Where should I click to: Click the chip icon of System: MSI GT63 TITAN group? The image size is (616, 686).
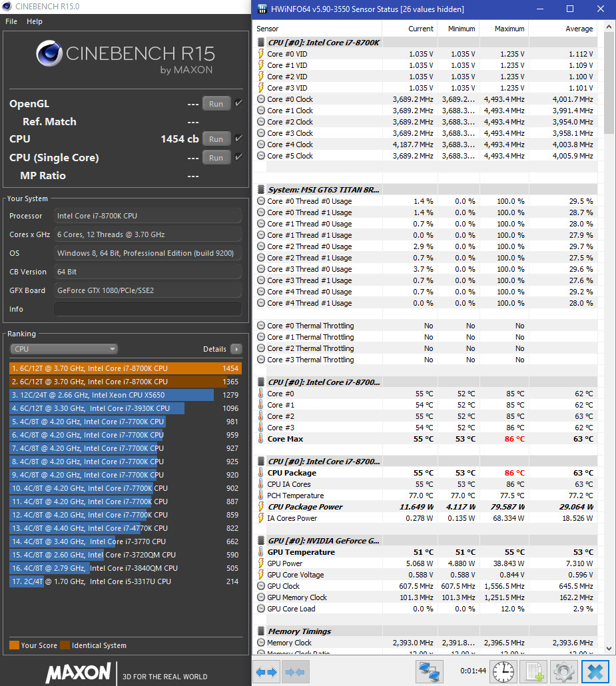(x=261, y=189)
